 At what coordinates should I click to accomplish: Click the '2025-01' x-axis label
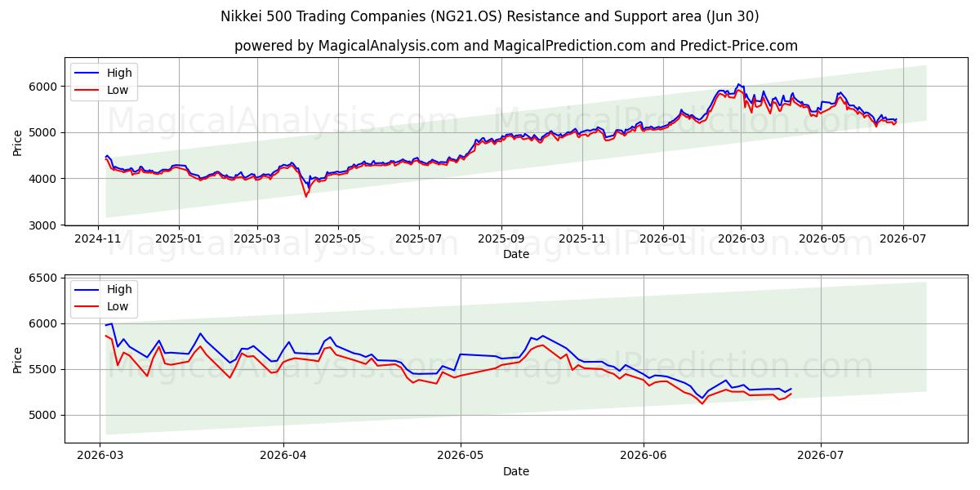point(178,240)
